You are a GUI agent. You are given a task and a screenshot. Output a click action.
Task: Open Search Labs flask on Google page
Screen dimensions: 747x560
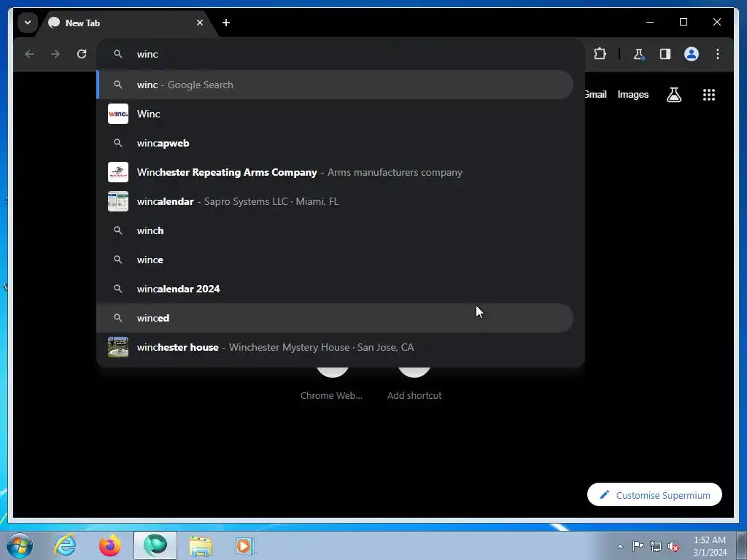(x=673, y=95)
